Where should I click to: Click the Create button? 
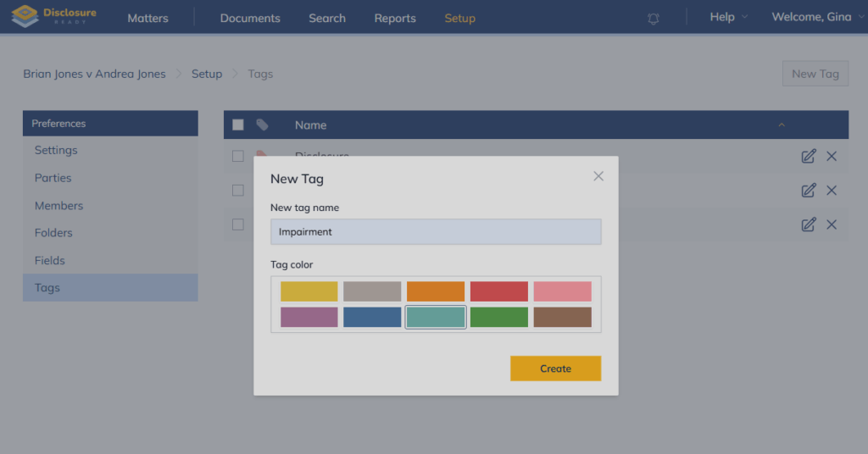(x=555, y=368)
